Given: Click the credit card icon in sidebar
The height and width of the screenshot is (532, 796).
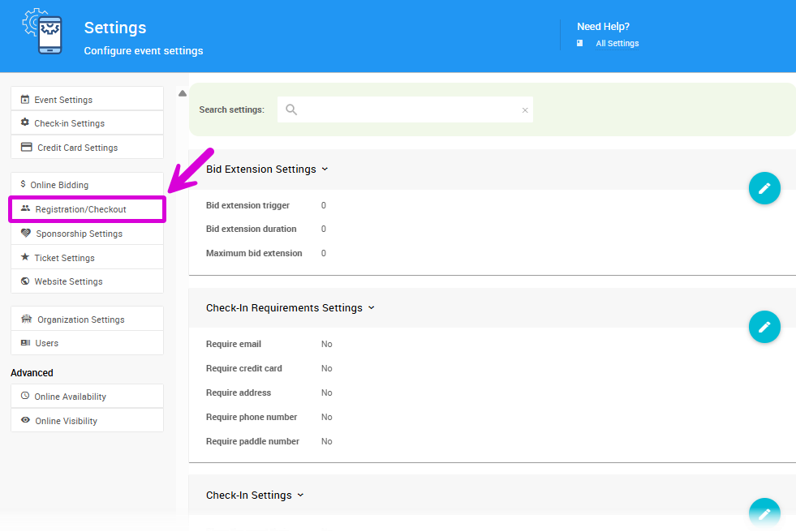Looking at the screenshot, I should [26, 148].
